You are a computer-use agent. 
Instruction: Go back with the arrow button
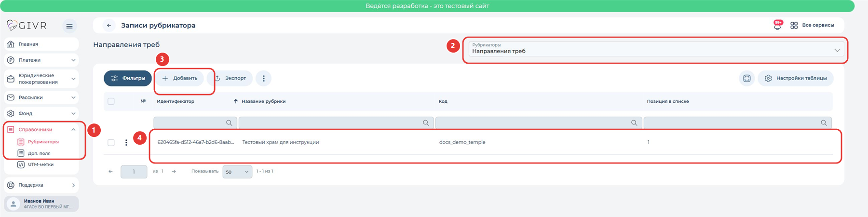[x=109, y=26]
